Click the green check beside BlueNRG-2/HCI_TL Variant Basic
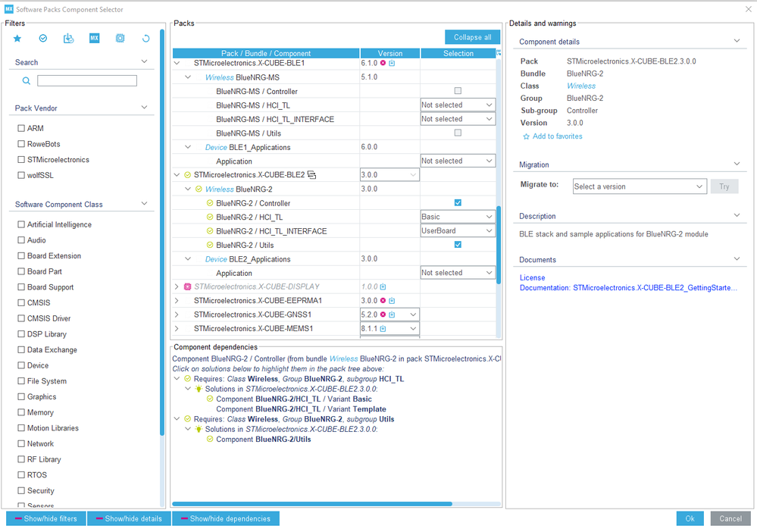This screenshot has height=532, width=757. pos(210,399)
